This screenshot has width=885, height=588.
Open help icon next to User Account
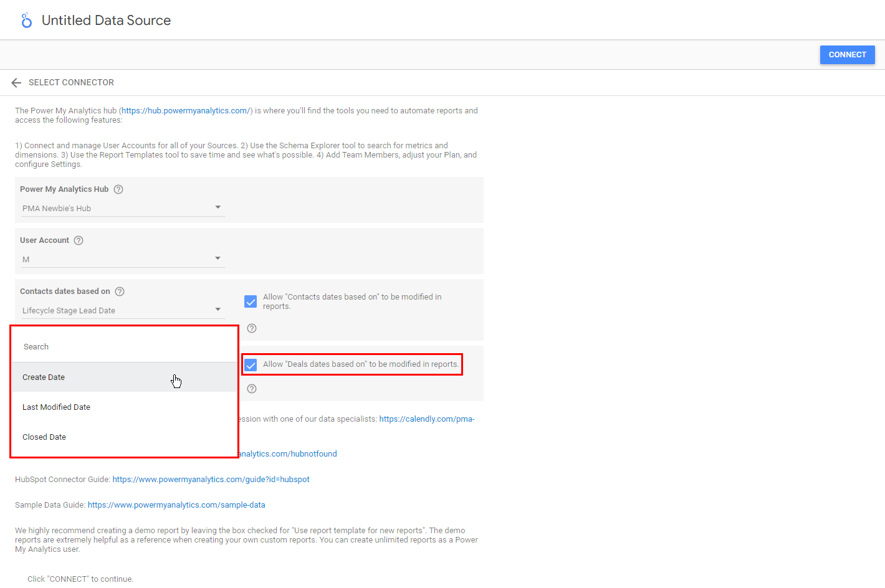pos(79,240)
